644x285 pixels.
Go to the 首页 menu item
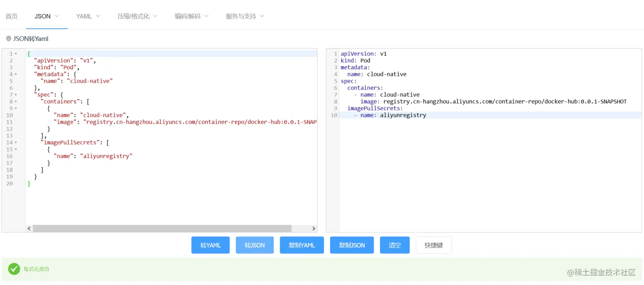pyautogui.click(x=12, y=16)
